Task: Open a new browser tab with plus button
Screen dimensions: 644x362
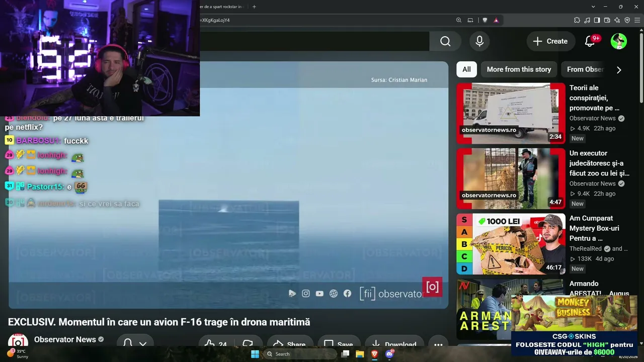Action: (x=254, y=7)
